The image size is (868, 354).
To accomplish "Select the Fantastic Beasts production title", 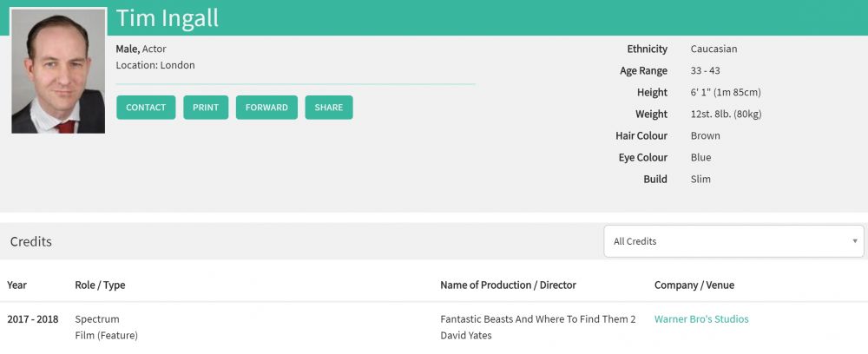I will point(538,319).
